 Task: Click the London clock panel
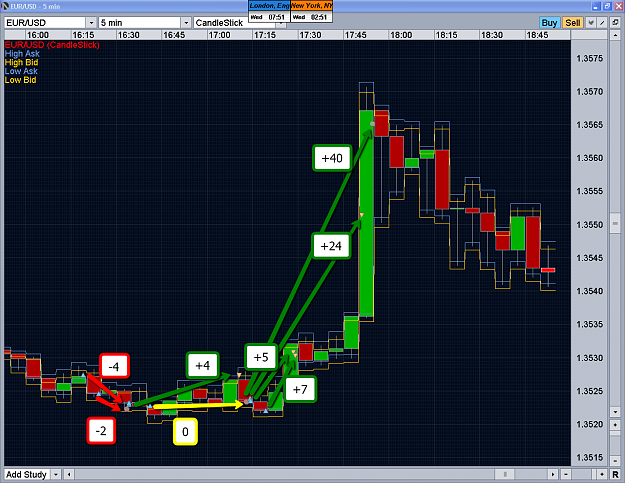[269, 12]
